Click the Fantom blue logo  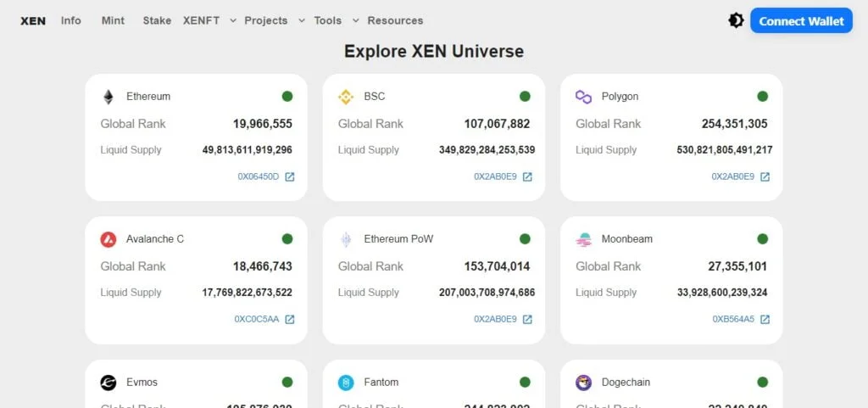pyautogui.click(x=346, y=383)
